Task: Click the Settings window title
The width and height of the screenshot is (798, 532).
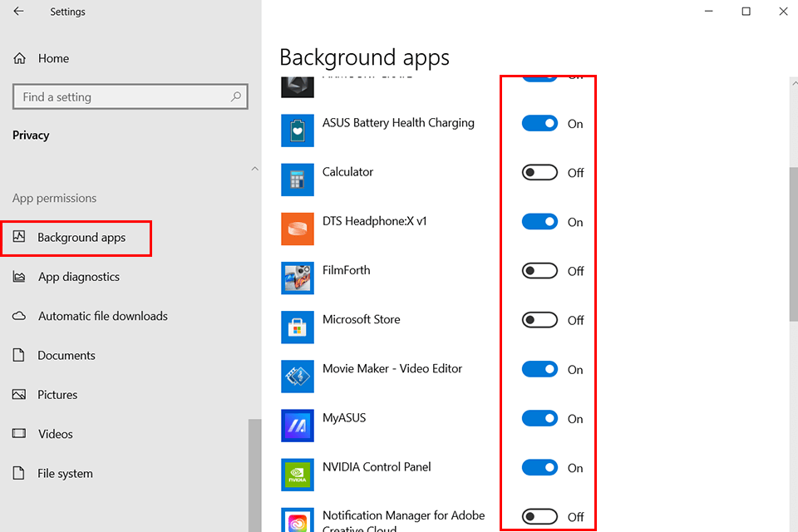Action: (x=67, y=12)
